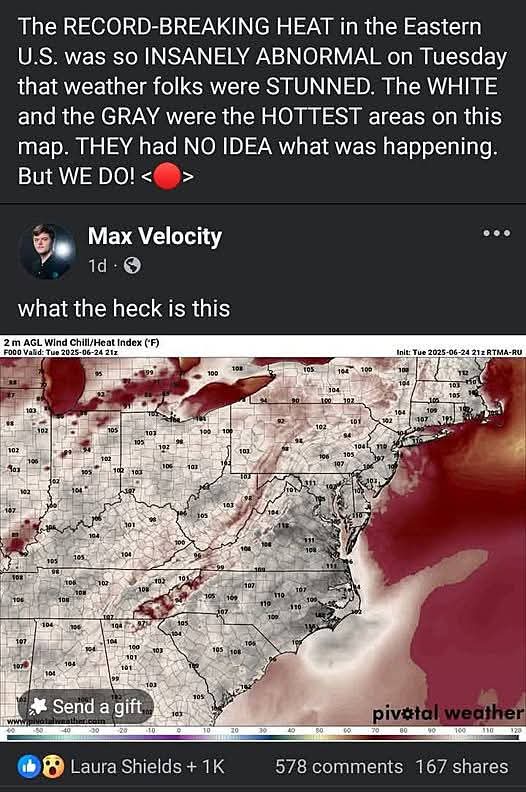Open the heat index map image
Viewport: 526px width, 792px height.
(263, 538)
